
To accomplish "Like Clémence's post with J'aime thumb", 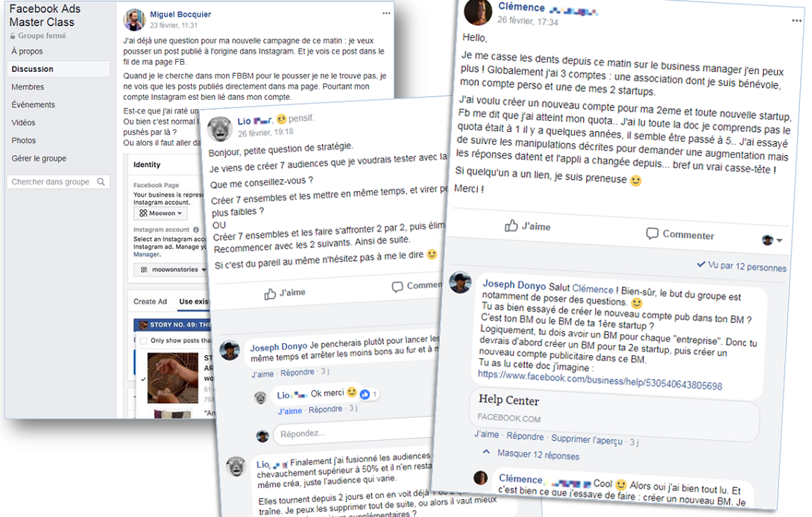I will pyautogui.click(x=527, y=226).
